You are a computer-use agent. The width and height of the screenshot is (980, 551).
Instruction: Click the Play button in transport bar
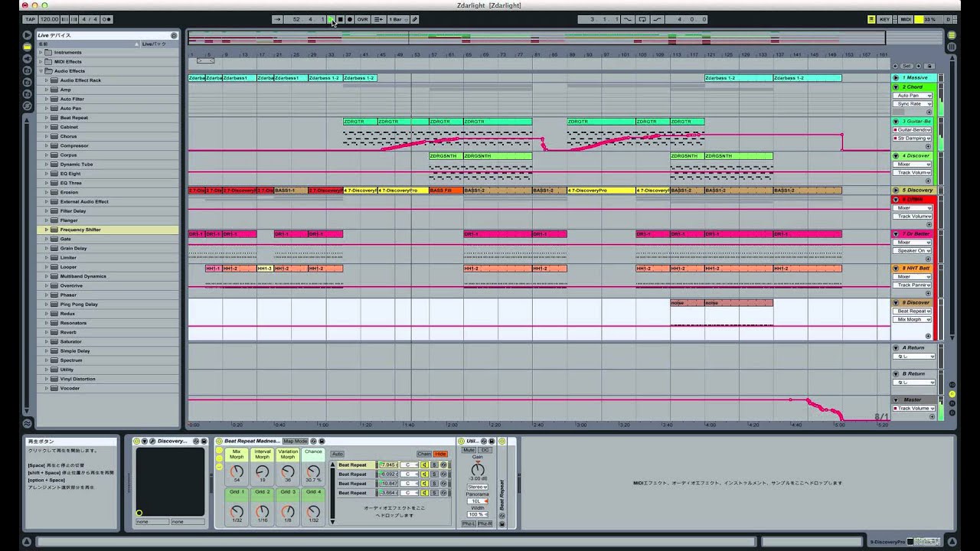(332, 19)
